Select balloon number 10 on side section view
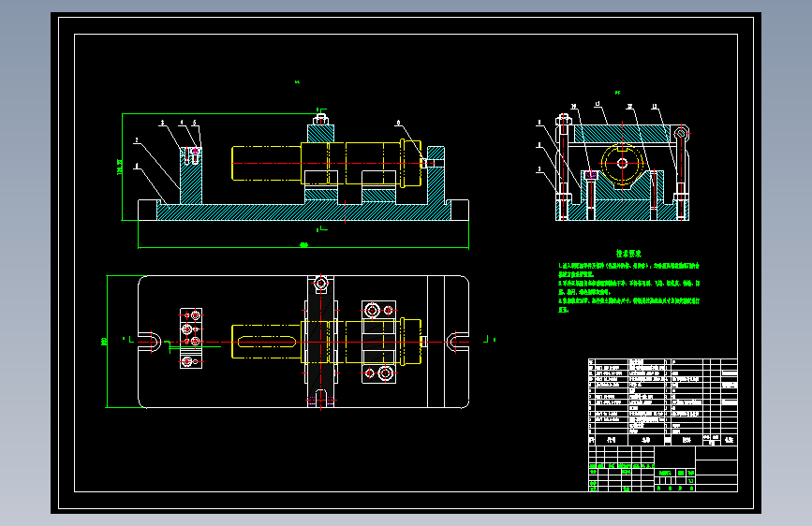The width and height of the screenshot is (812, 526). click(573, 107)
